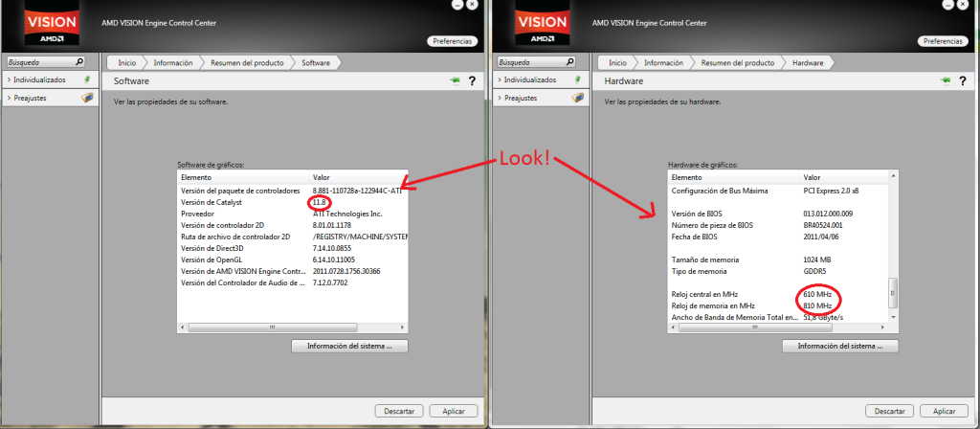This screenshot has width=980, height=429.
Task: Select row Tamaño de memoria
Action: click(778, 260)
